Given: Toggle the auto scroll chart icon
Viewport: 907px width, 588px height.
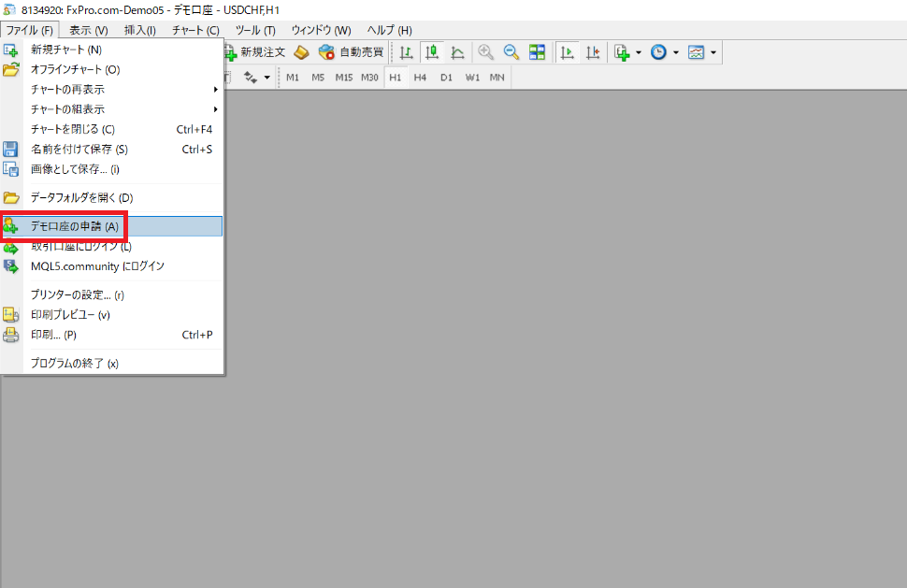Looking at the screenshot, I should [x=568, y=52].
